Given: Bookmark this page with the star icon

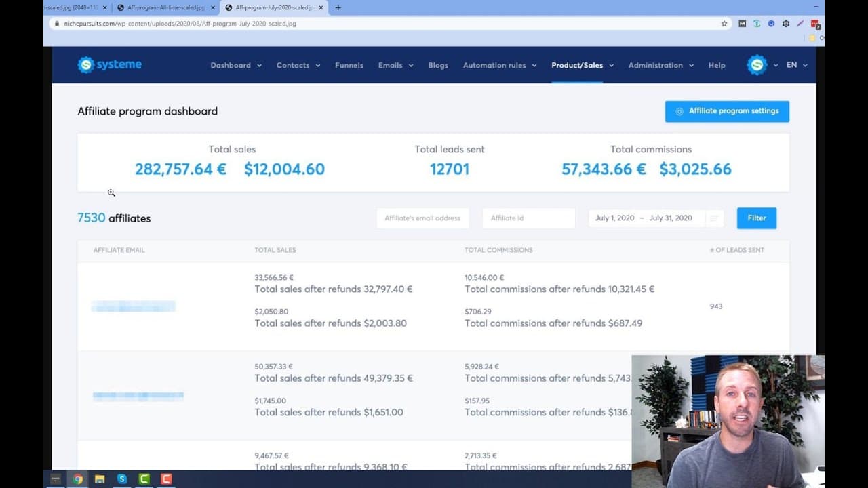Looking at the screenshot, I should (724, 23).
